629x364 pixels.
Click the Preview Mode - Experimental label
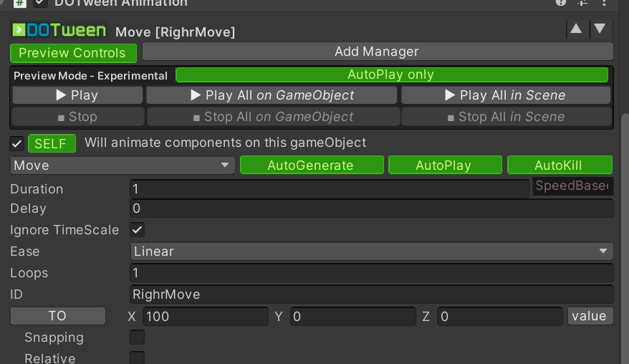[91, 76]
